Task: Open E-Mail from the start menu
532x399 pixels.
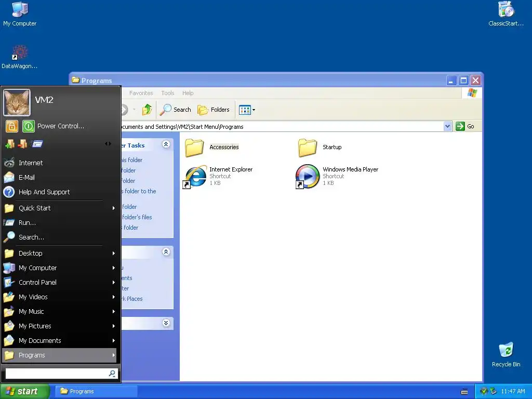Action: (59, 178)
